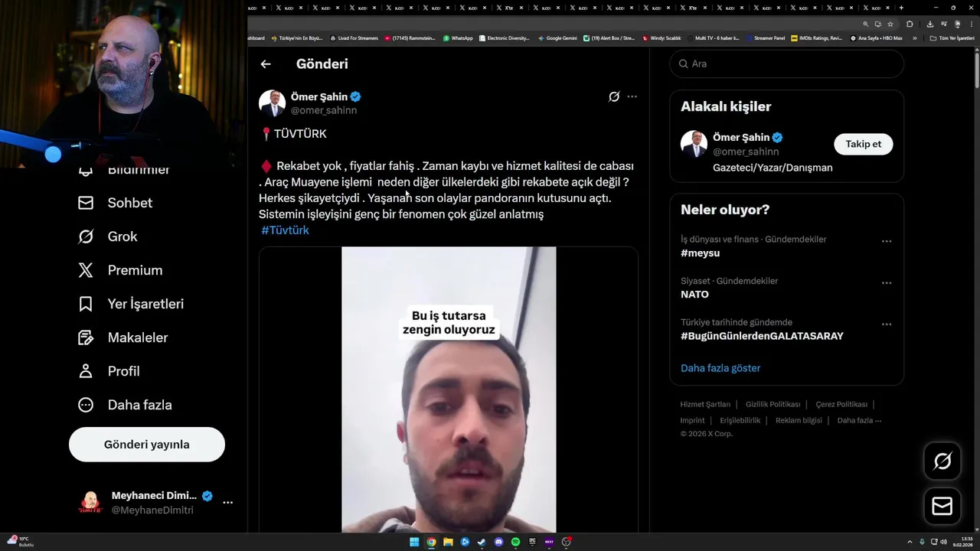Open the browser extensions puzzle icon
This screenshot has height=551, width=980.
910,24
